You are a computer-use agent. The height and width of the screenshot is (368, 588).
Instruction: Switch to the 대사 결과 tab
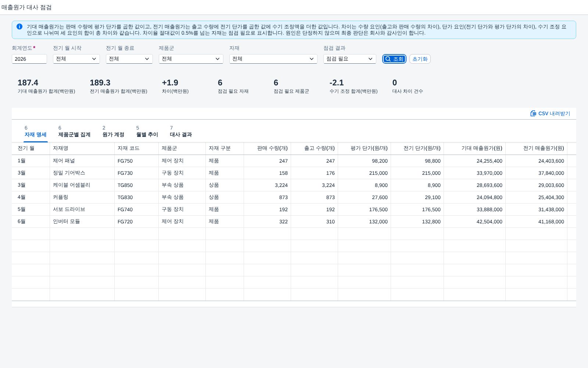coord(181,132)
